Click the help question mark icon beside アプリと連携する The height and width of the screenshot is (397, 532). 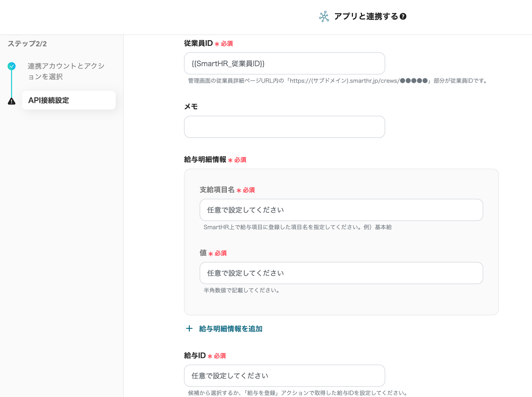(403, 17)
